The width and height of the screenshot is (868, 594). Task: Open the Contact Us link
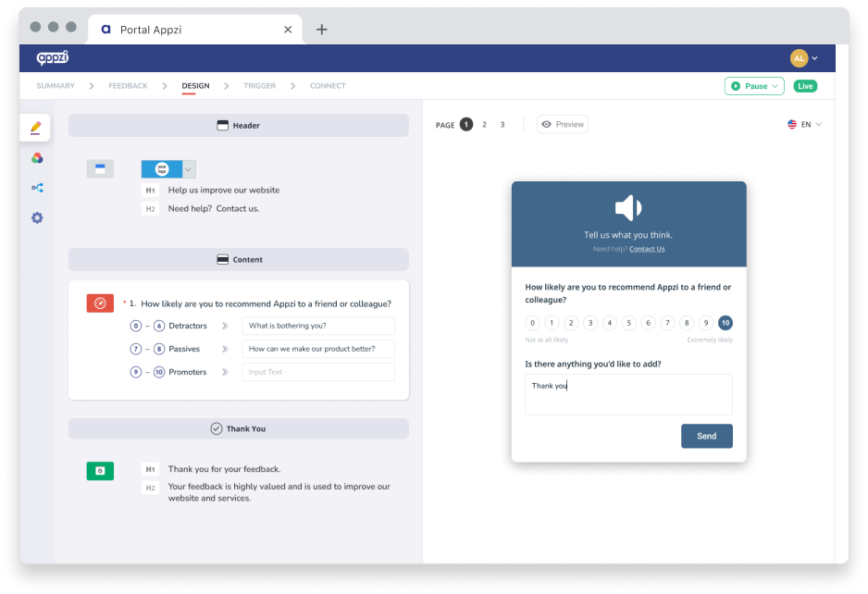click(646, 248)
